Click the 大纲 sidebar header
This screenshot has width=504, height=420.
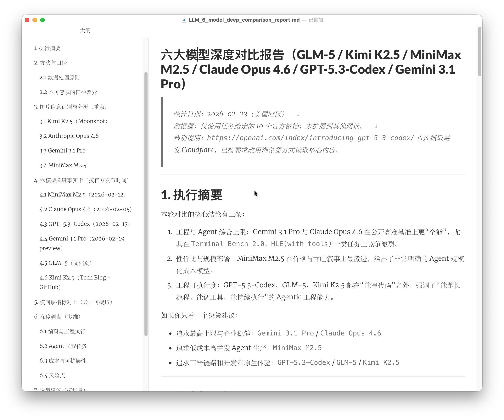pyautogui.click(x=85, y=30)
